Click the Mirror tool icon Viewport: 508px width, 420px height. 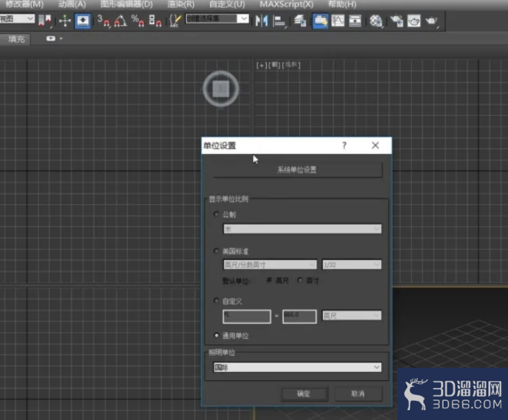coord(262,21)
